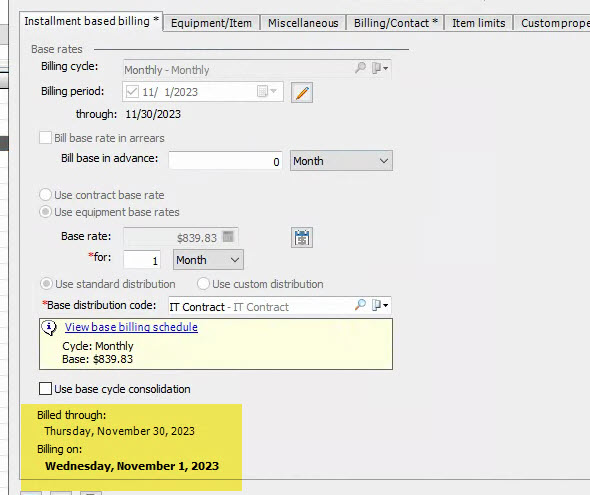Click the 'Cycle: Monthly' text
590x495 pixels.
click(98, 346)
